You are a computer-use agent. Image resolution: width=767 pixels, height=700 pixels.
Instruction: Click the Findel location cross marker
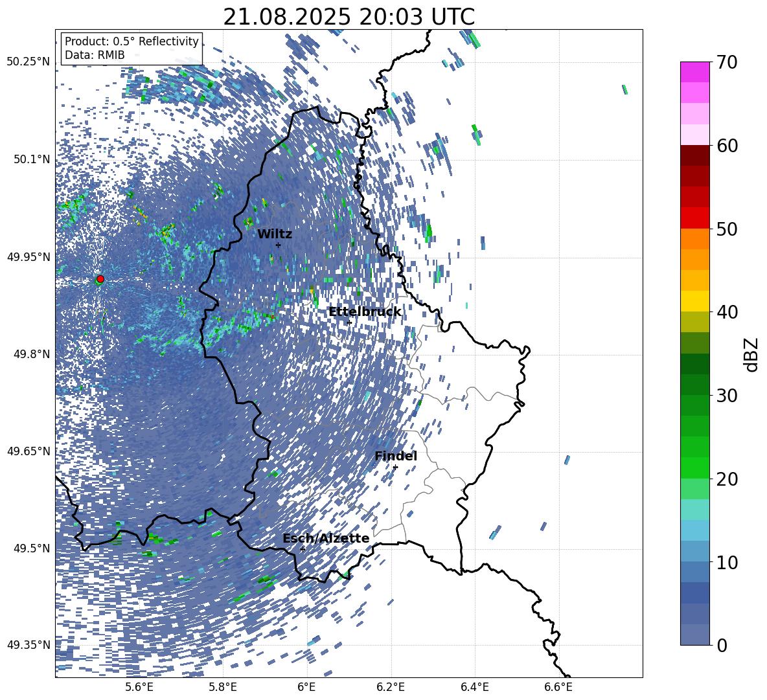click(395, 468)
